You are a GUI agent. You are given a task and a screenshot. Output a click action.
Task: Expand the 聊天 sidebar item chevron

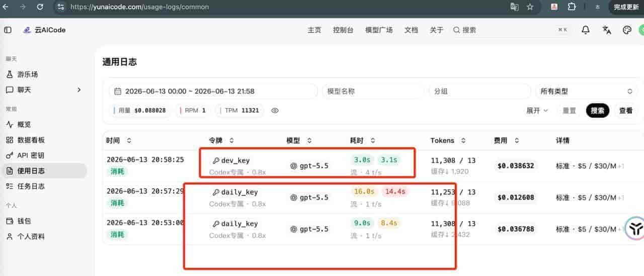coord(78,90)
